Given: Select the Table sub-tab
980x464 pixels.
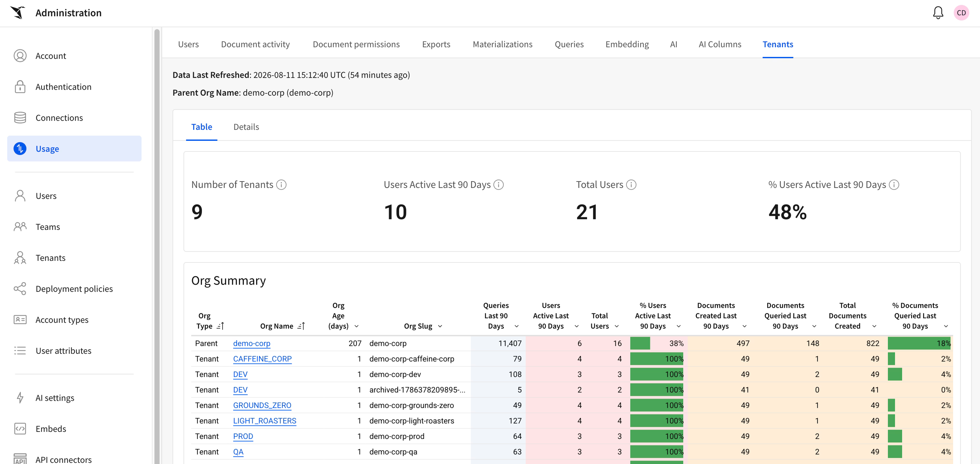Looking at the screenshot, I should 202,127.
